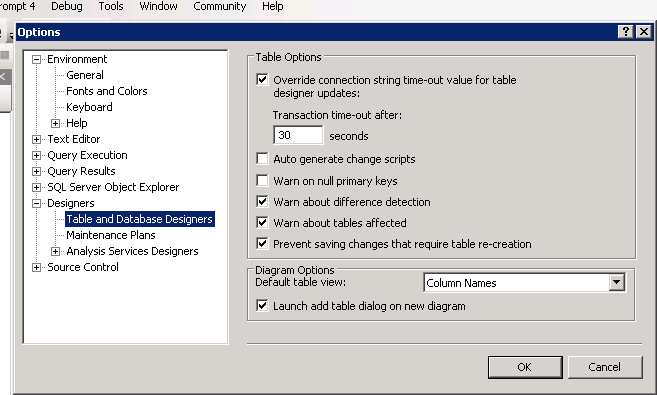Image resolution: width=657 pixels, height=395 pixels.
Task: Uncheck Prevent saving changes that require table re-creation
Action: pos(262,243)
